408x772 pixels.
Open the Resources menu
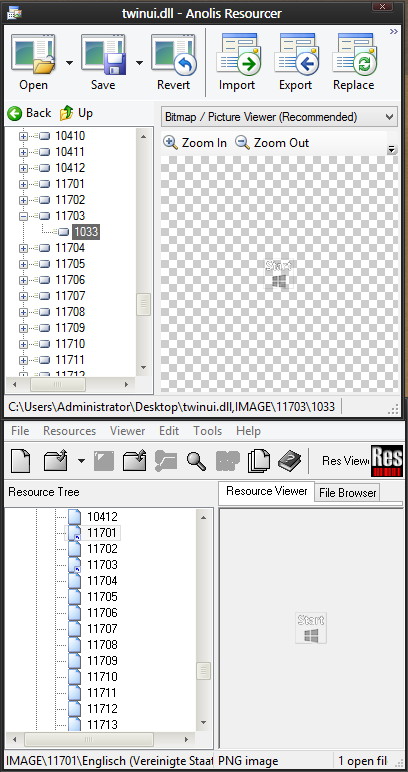click(x=69, y=431)
